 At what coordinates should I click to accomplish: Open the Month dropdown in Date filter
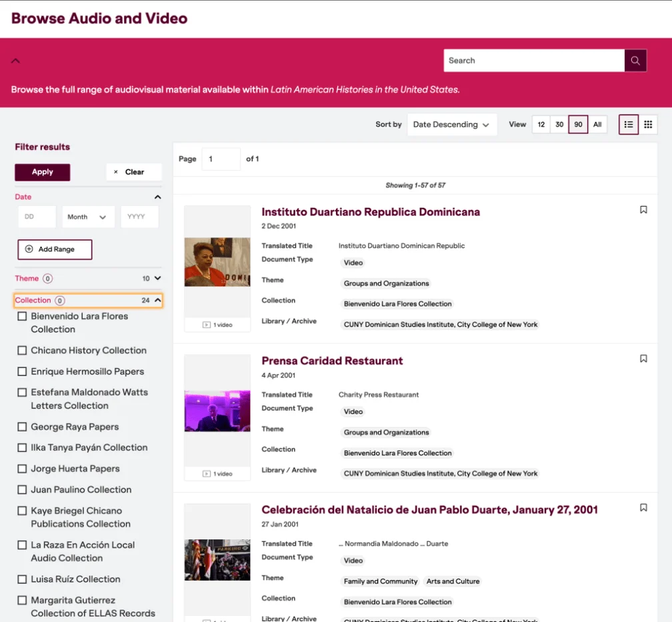point(88,217)
